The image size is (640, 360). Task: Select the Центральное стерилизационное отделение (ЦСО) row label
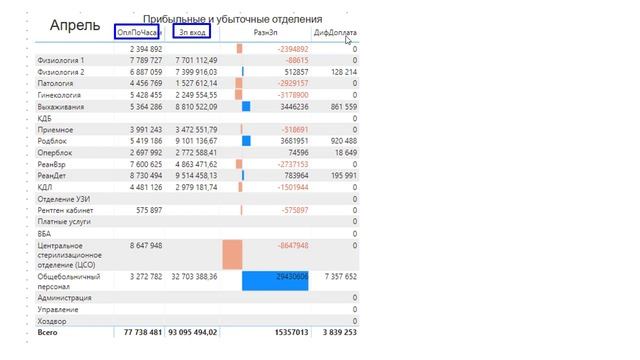pos(70,256)
